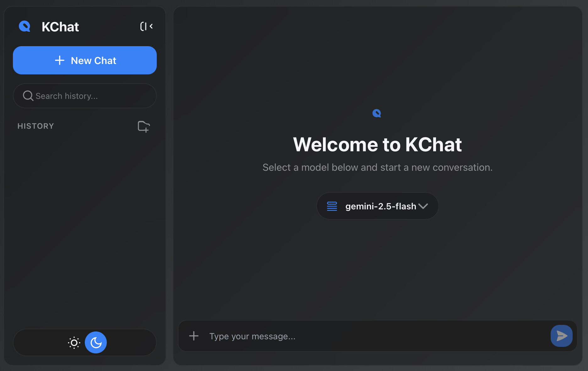Click the message input box
Viewport: 588px width, 371px height.
coord(378,336)
